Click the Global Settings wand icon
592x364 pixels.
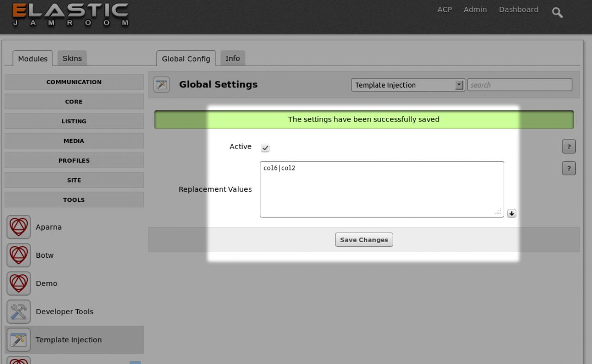tap(161, 85)
